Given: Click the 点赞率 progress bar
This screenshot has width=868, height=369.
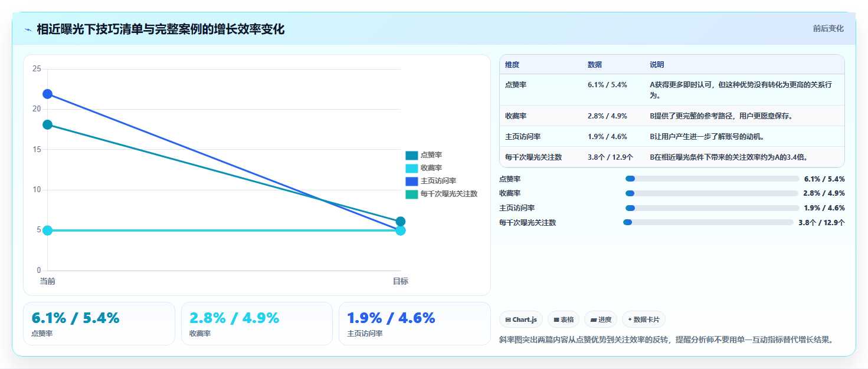Looking at the screenshot, I should [x=712, y=179].
